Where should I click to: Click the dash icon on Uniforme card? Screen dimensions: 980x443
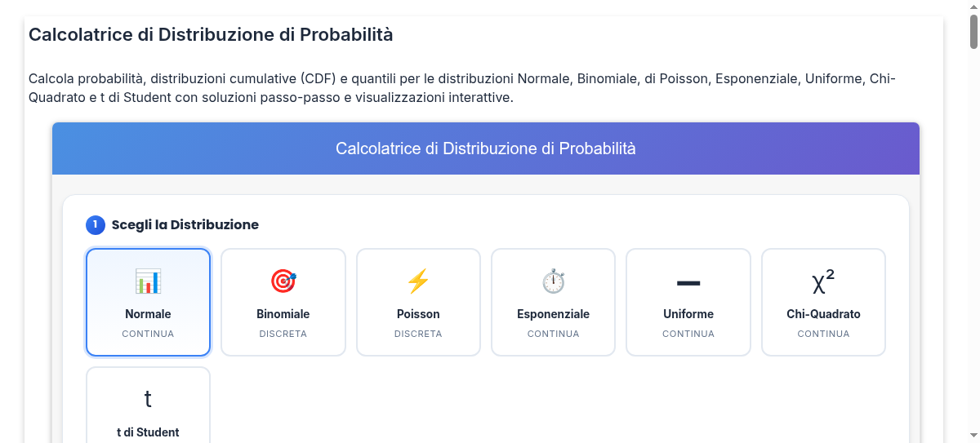(x=688, y=282)
